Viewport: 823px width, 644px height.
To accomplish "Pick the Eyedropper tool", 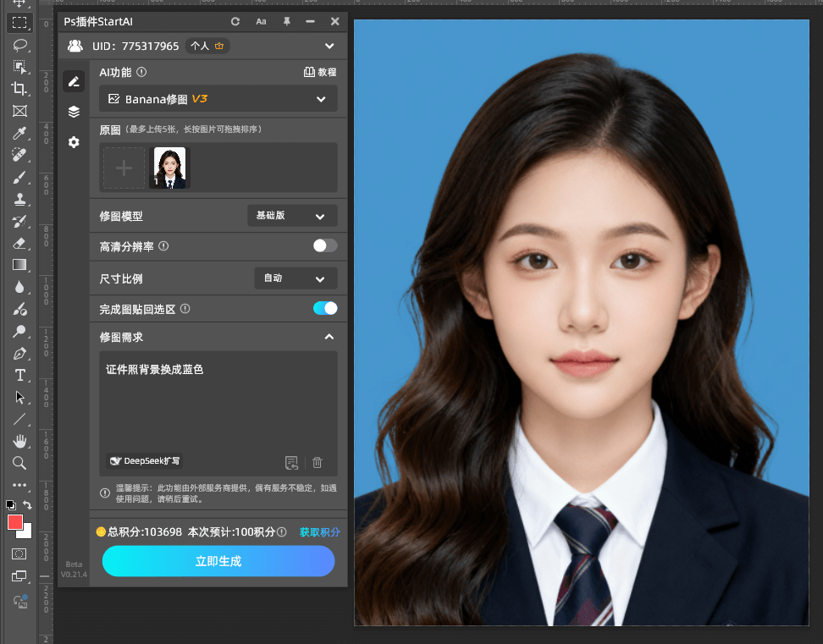I will (19, 133).
